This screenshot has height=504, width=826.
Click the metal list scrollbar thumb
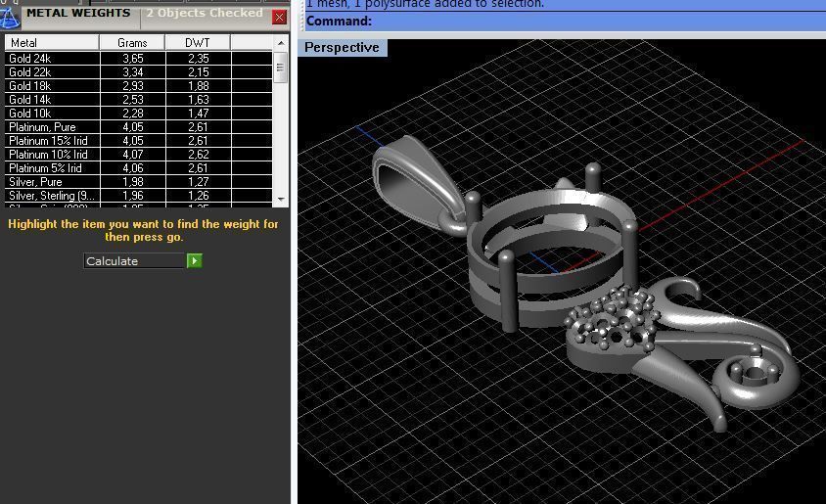[280, 68]
